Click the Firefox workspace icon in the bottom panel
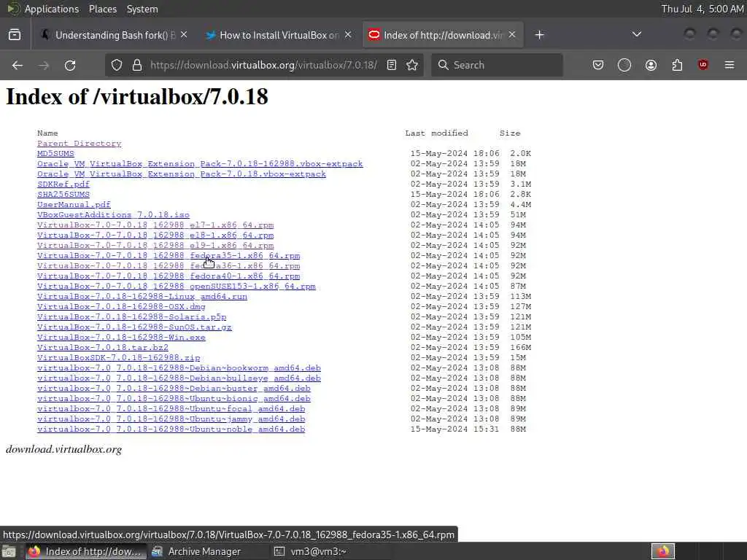Image resolution: width=747 pixels, height=560 pixels. tap(663, 551)
